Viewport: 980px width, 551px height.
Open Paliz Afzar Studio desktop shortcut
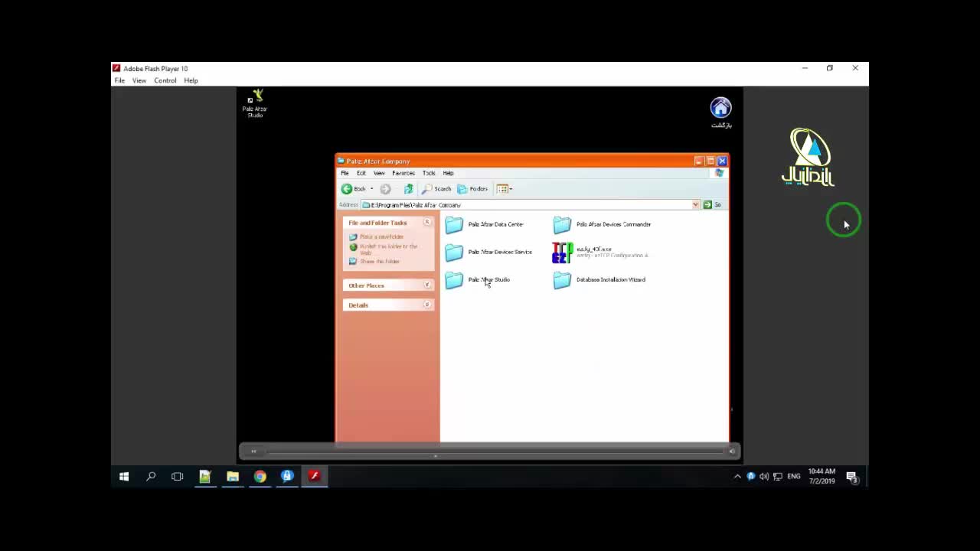click(x=255, y=101)
